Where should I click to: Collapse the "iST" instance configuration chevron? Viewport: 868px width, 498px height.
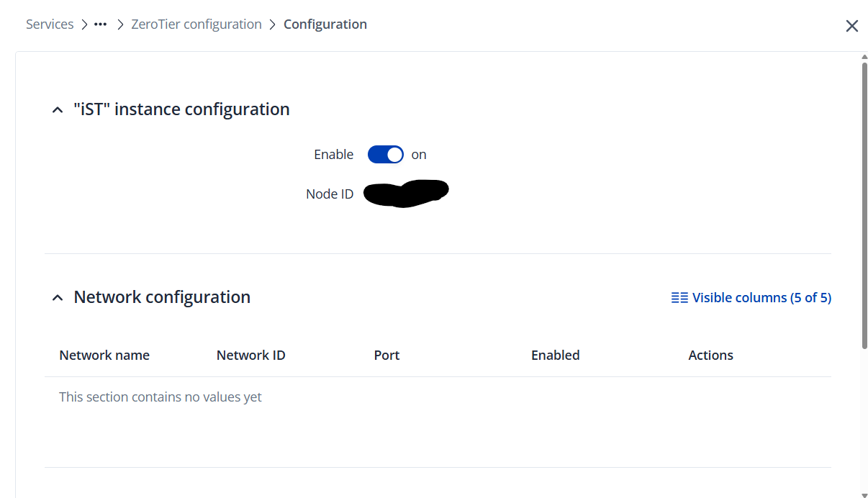[58, 110]
